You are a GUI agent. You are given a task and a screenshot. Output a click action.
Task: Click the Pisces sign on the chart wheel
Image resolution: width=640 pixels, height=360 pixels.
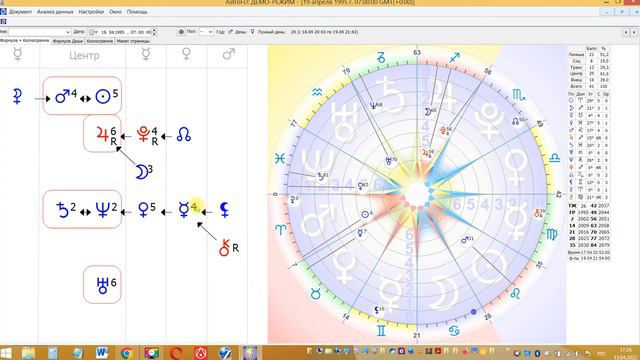point(280,158)
